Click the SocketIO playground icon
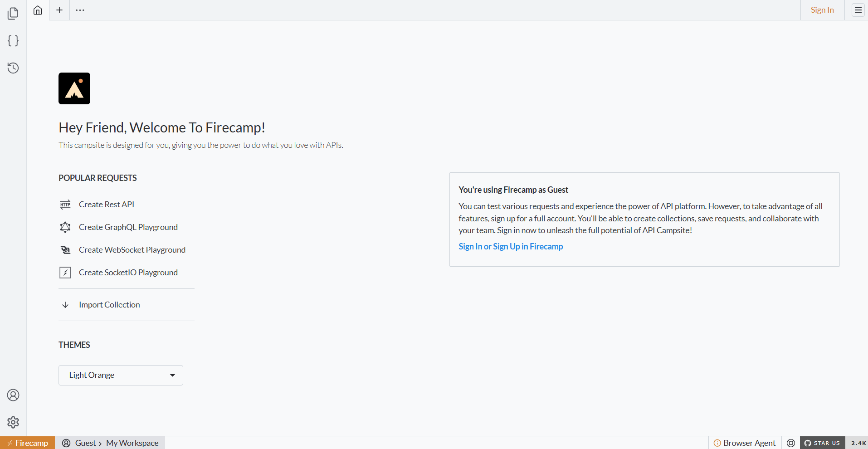The image size is (868, 449). click(65, 273)
